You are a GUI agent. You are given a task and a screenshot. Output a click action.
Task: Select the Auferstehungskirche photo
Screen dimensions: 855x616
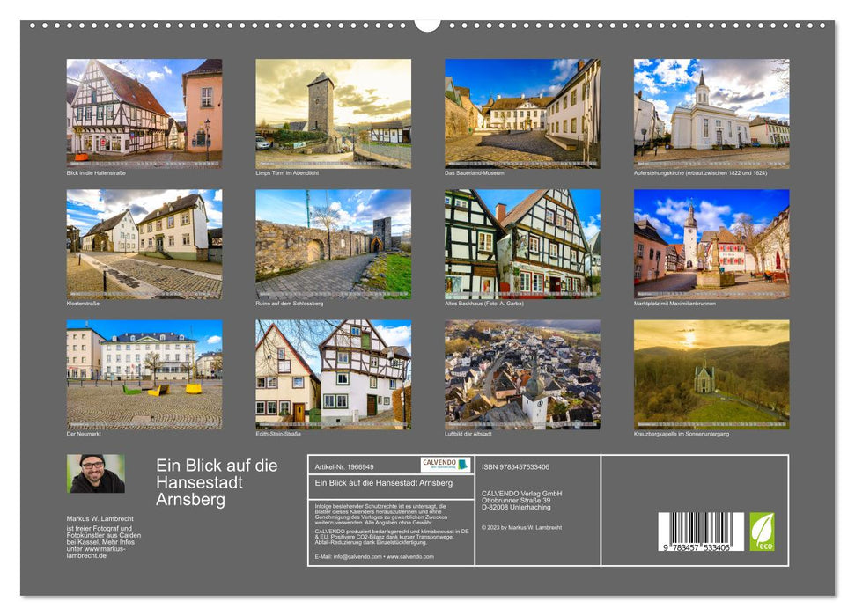pyautogui.click(x=711, y=114)
